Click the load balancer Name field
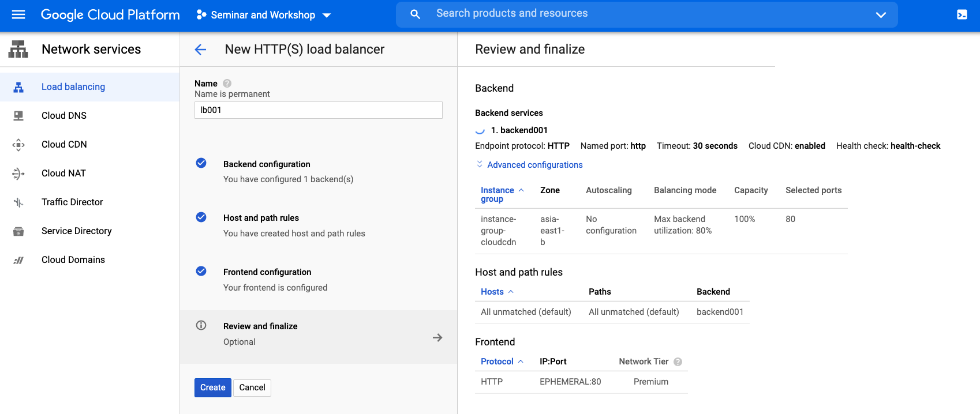The image size is (980, 414). 319,110
